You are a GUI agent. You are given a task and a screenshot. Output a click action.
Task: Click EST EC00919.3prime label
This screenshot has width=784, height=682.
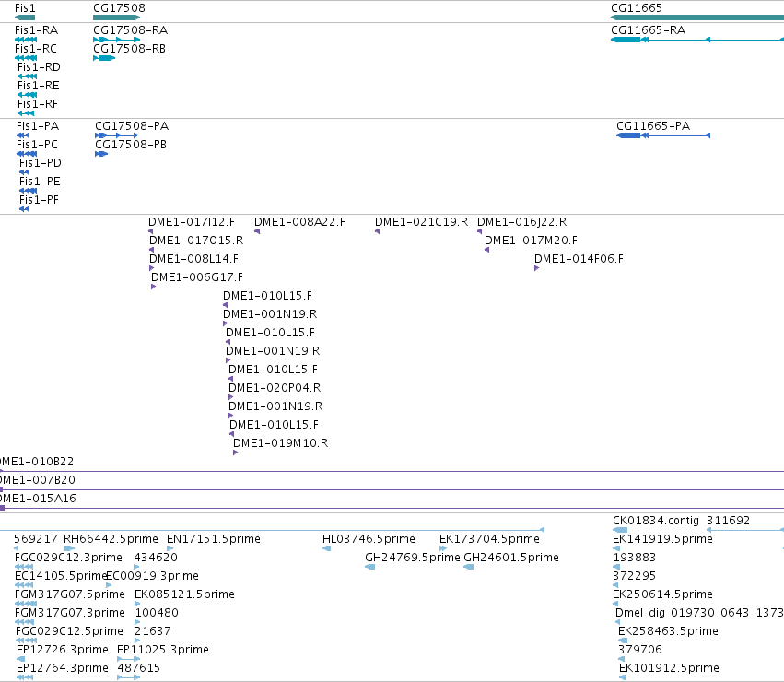(x=153, y=576)
